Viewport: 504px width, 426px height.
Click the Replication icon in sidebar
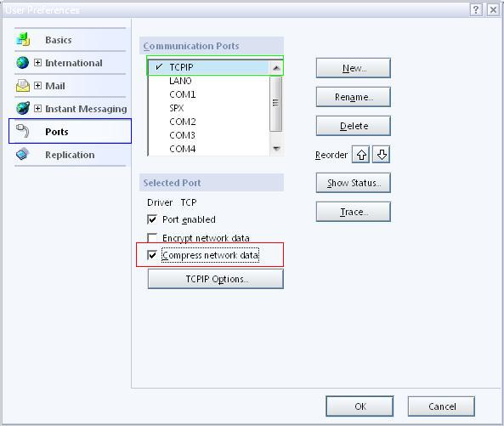(22, 154)
